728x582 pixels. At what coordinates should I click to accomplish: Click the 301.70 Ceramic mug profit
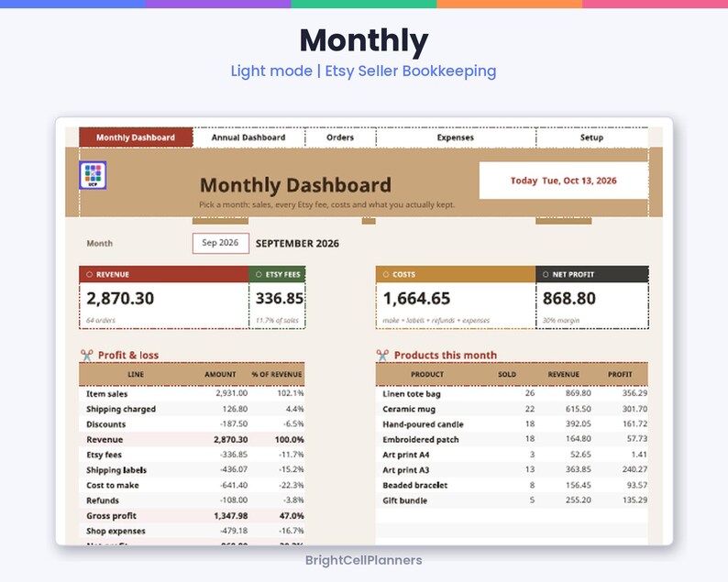click(x=634, y=409)
